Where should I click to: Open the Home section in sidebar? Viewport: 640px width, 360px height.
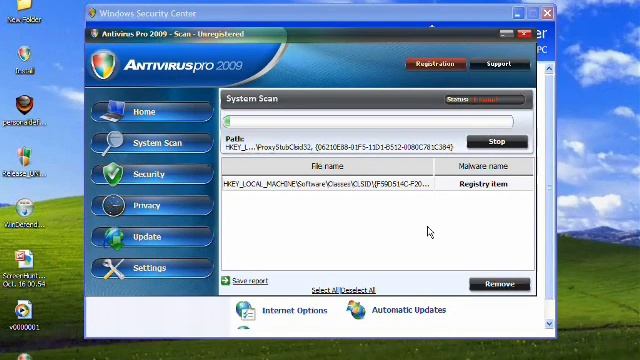(x=152, y=111)
